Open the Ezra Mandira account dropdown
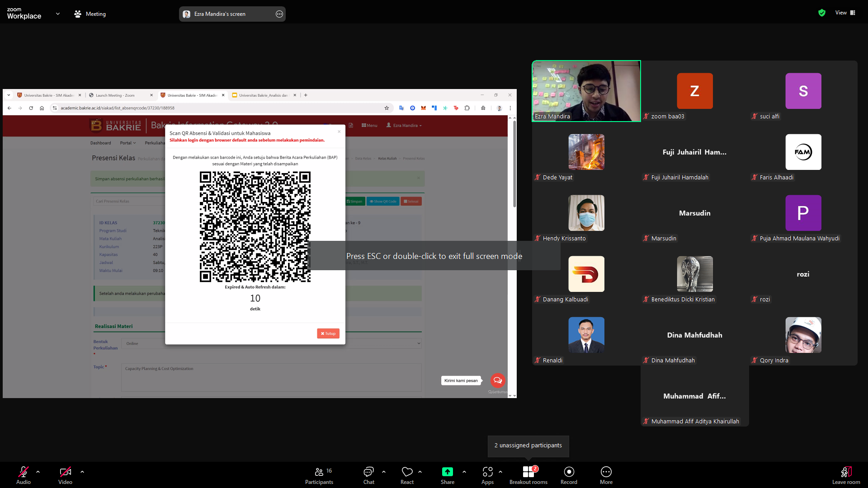868x488 pixels. (404, 126)
